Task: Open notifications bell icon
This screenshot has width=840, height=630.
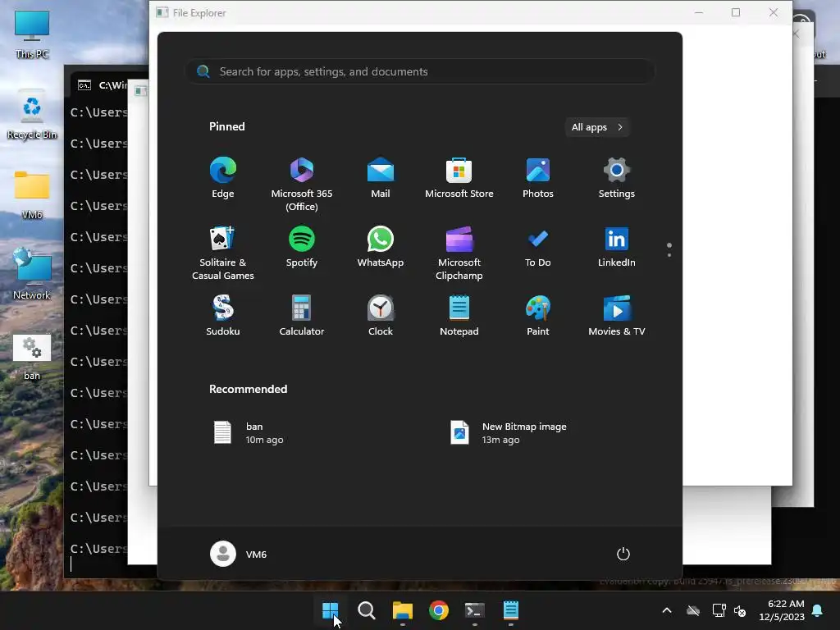Action: click(818, 610)
